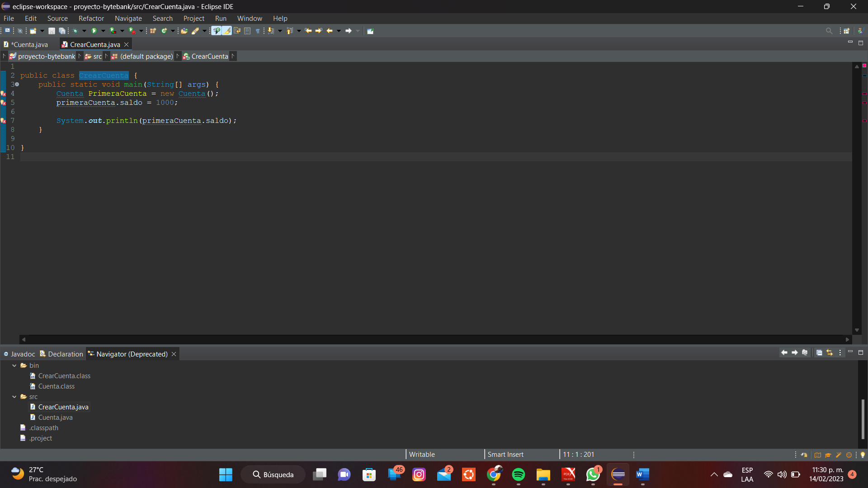Click Collapse All in Navigator panel

pyautogui.click(x=819, y=353)
